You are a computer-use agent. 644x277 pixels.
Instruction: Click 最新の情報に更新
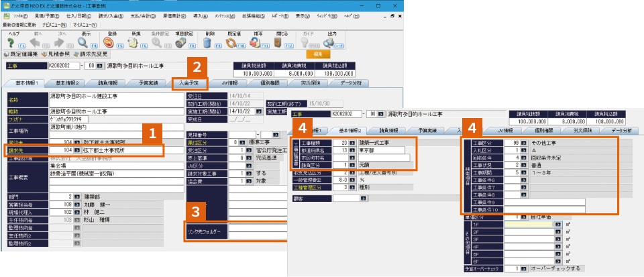20,25
